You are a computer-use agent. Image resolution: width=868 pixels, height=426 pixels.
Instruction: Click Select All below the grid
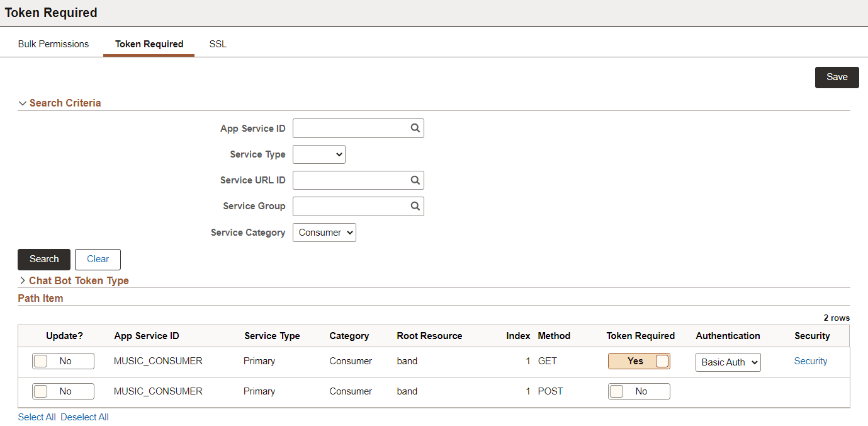(x=37, y=417)
